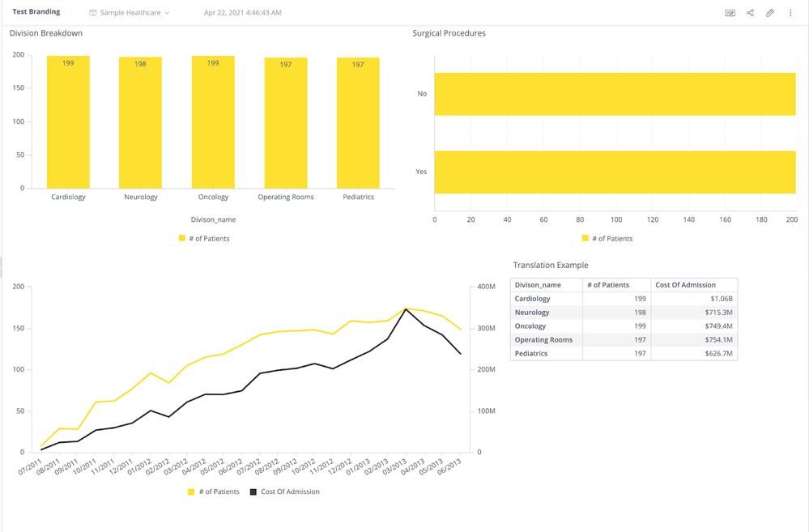This screenshot has height=532, width=809.
Task: Sort table by Divison_name column header
Action: pyautogui.click(x=538, y=285)
